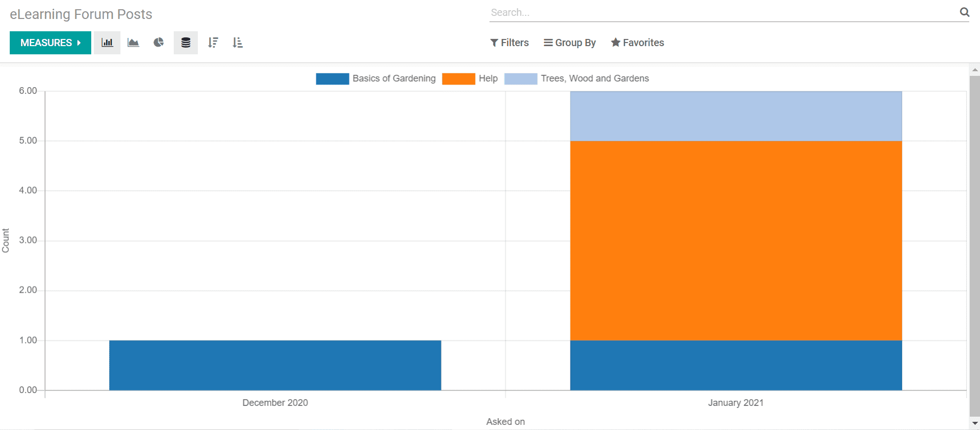Viewport: 980px width, 430px height.
Task: Click the vertical scrollbar thumb
Action: 975,246
